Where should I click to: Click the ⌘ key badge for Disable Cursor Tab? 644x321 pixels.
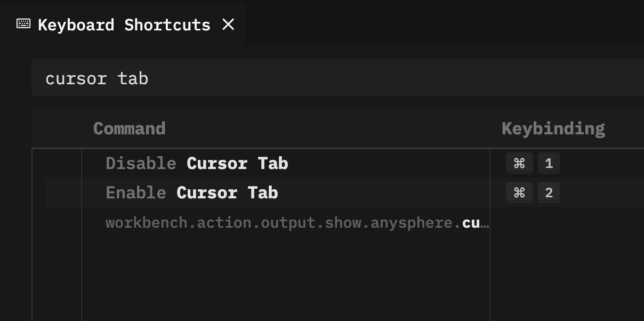coord(519,163)
